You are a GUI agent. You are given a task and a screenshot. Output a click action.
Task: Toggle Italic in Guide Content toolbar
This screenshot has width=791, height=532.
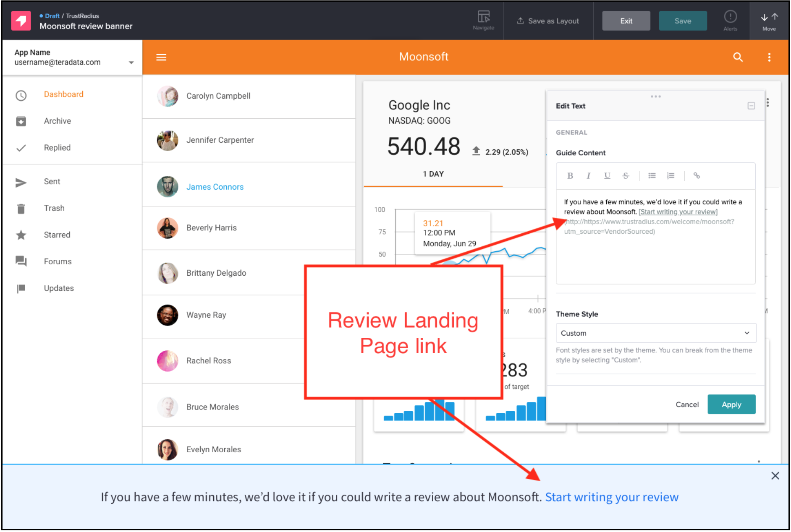click(x=588, y=176)
